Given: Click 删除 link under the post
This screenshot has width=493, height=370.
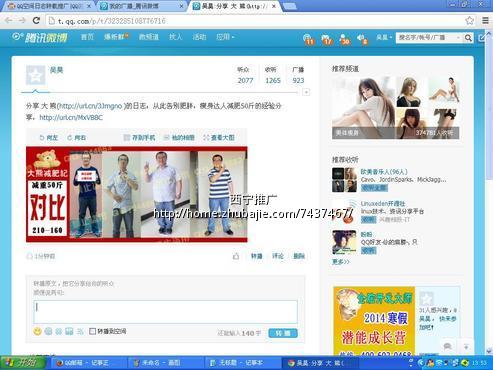Looking at the screenshot, I should (299, 256).
